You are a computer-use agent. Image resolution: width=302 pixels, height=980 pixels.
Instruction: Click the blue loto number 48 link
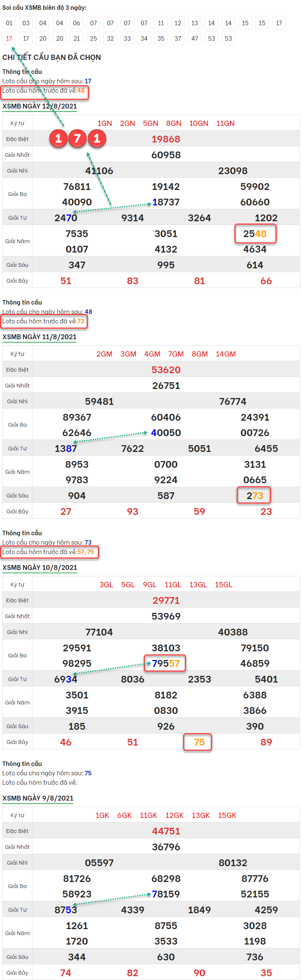88,312
